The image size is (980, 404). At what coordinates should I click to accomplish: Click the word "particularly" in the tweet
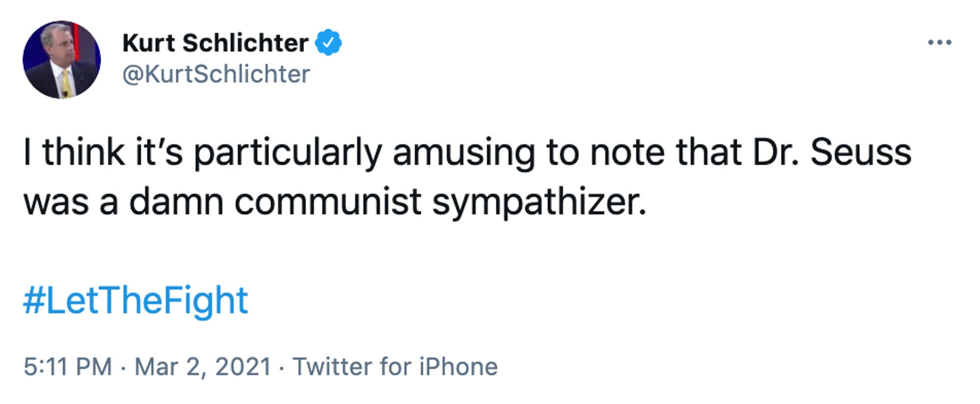click(x=288, y=152)
